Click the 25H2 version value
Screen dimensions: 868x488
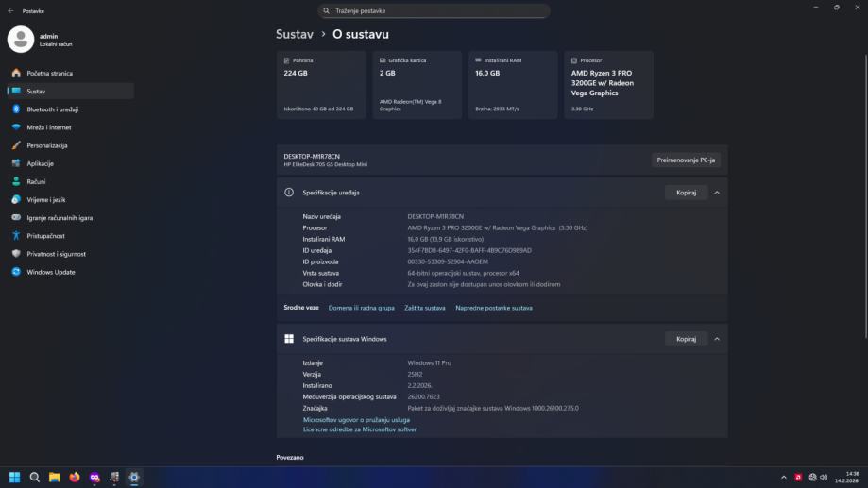(x=415, y=375)
